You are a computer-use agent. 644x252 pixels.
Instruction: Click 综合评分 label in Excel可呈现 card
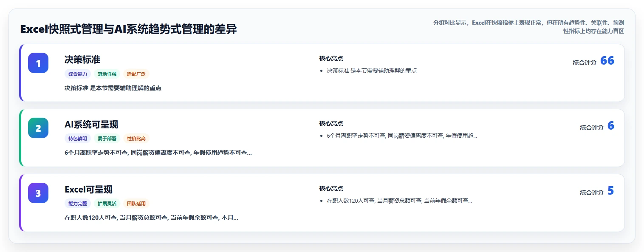(592, 192)
